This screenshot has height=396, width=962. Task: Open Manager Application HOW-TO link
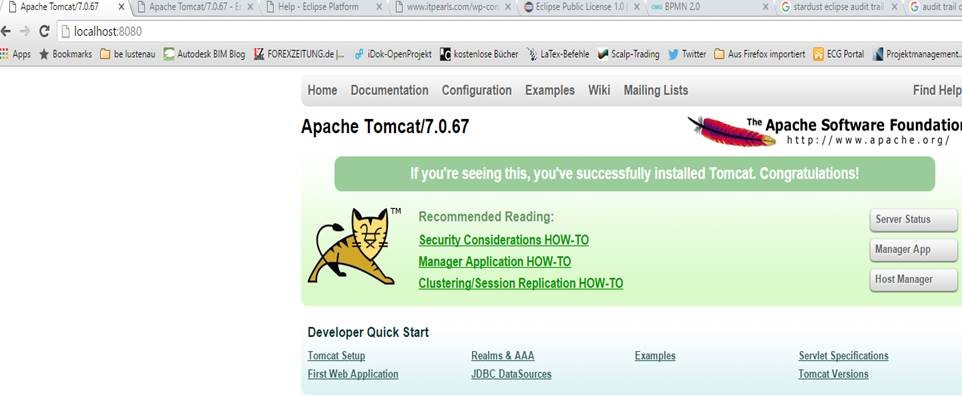[494, 262]
